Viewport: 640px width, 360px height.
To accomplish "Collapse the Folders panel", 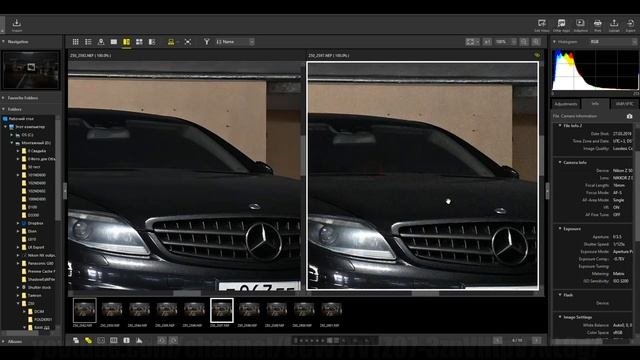I will pyautogui.click(x=4, y=109).
